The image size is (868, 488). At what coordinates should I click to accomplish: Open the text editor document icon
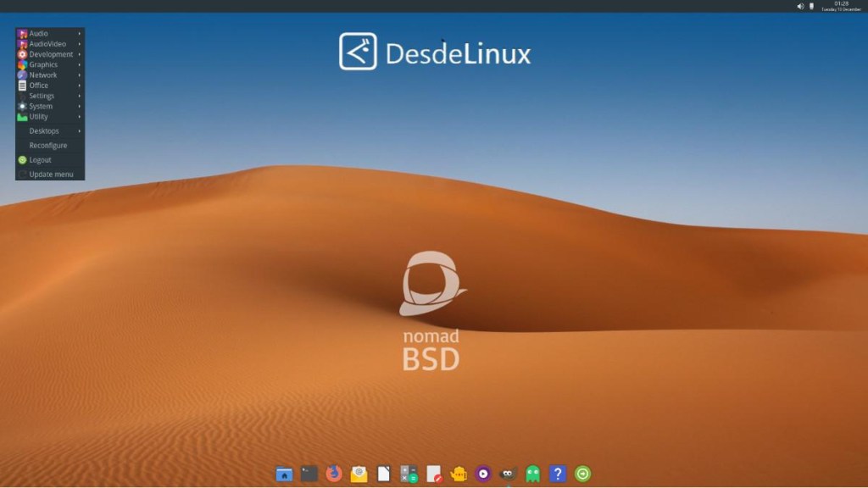(x=382, y=474)
